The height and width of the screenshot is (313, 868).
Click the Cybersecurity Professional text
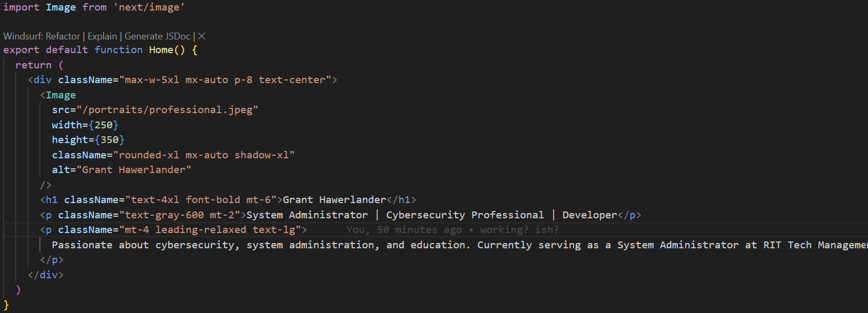coord(465,215)
